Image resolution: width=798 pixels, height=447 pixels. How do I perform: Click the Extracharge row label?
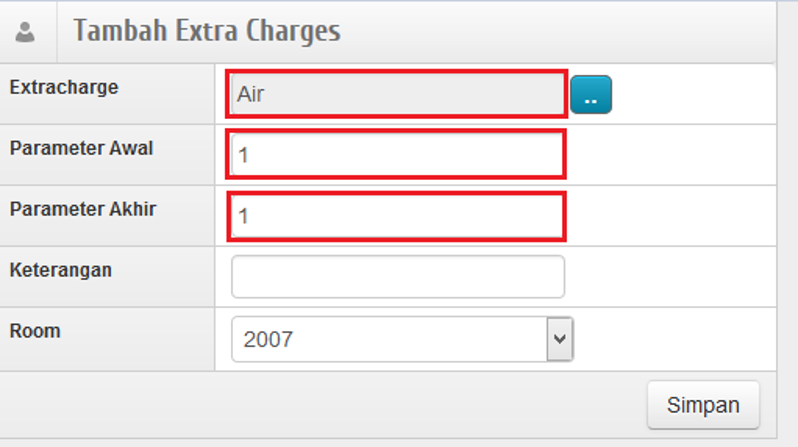coord(64,88)
